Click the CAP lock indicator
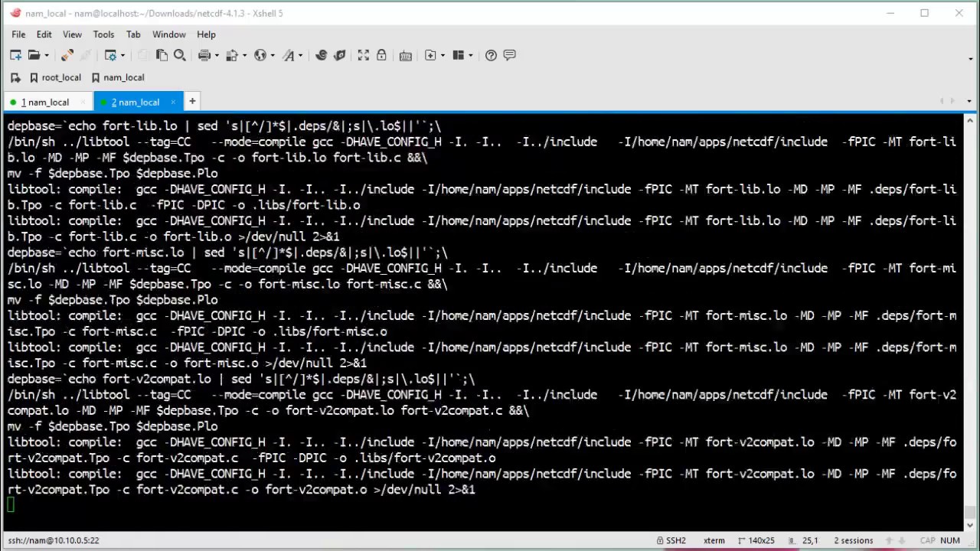 pos(928,540)
